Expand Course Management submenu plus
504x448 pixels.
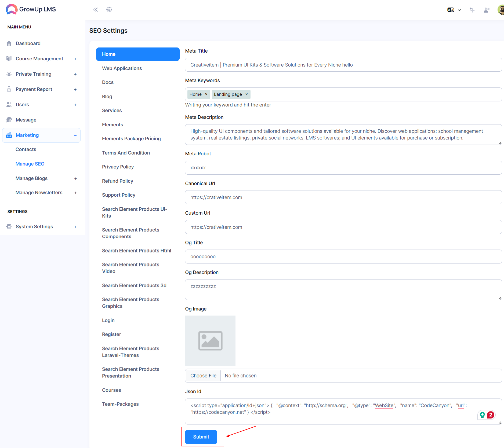[x=75, y=59]
